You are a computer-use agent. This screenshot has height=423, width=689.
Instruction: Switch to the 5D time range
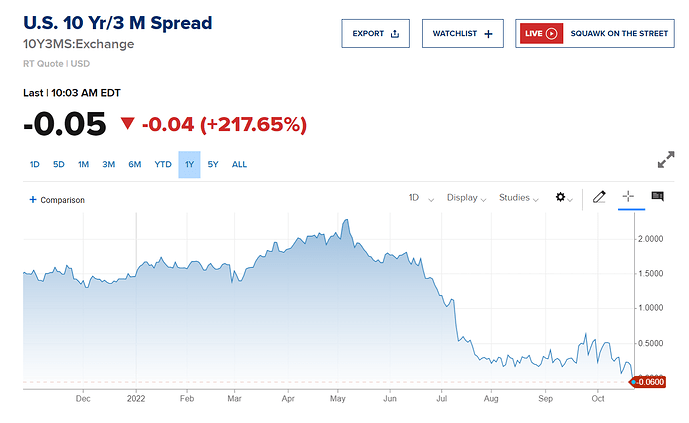click(x=59, y=165)
